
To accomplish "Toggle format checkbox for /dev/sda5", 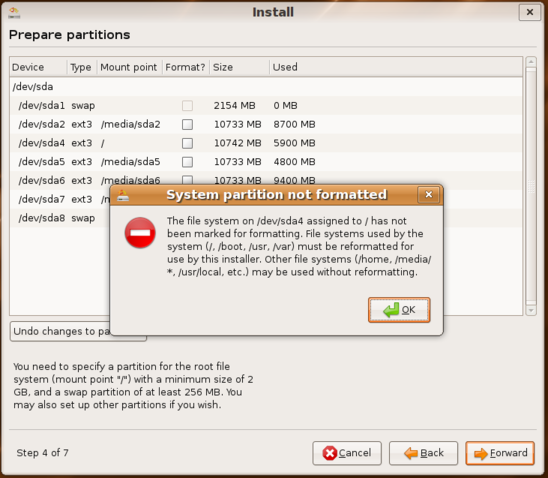I will (187, 162).
